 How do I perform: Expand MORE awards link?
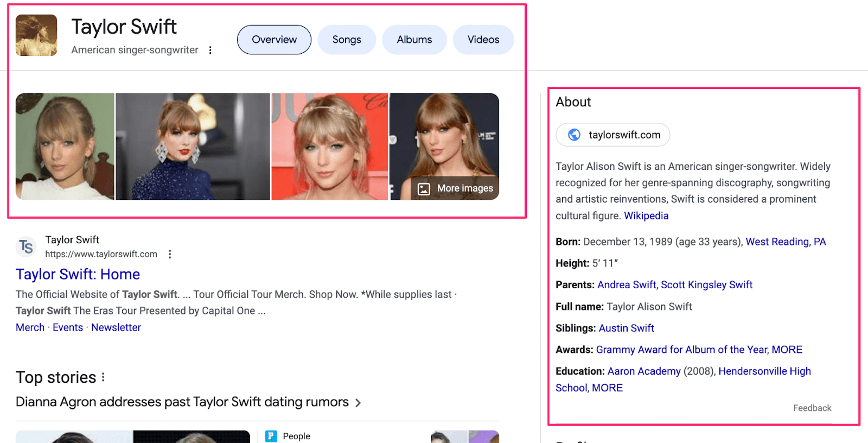[787, 350]
